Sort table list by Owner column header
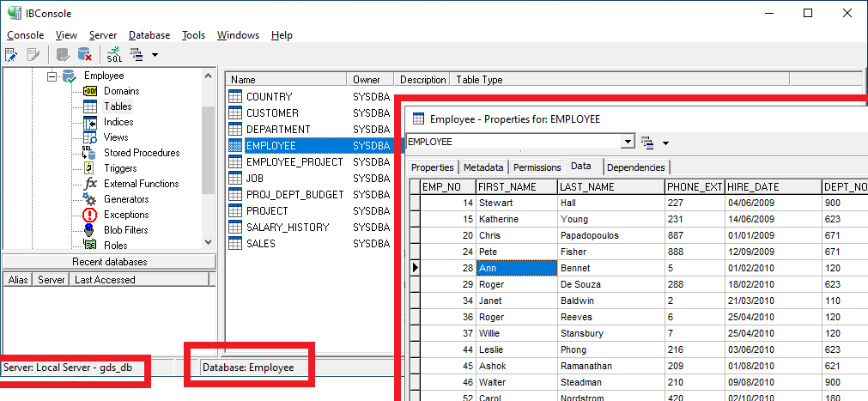Image resolution: width=868 pixels, height=401 pixels. (370, 80)
